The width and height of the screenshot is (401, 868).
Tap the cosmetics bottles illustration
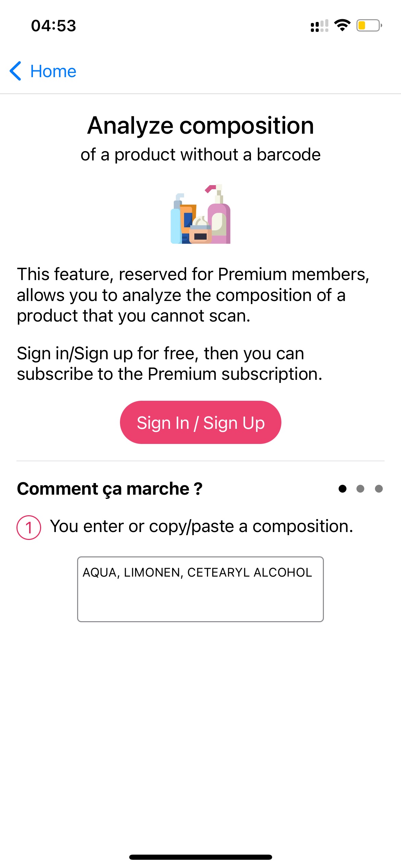click(200, 214)
